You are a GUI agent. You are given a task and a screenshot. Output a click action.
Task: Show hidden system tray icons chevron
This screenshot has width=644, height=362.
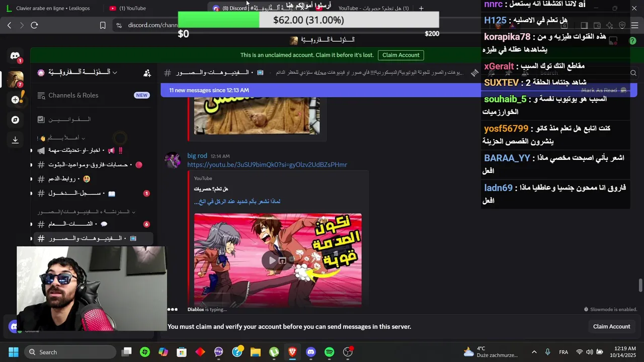(534, 352)
